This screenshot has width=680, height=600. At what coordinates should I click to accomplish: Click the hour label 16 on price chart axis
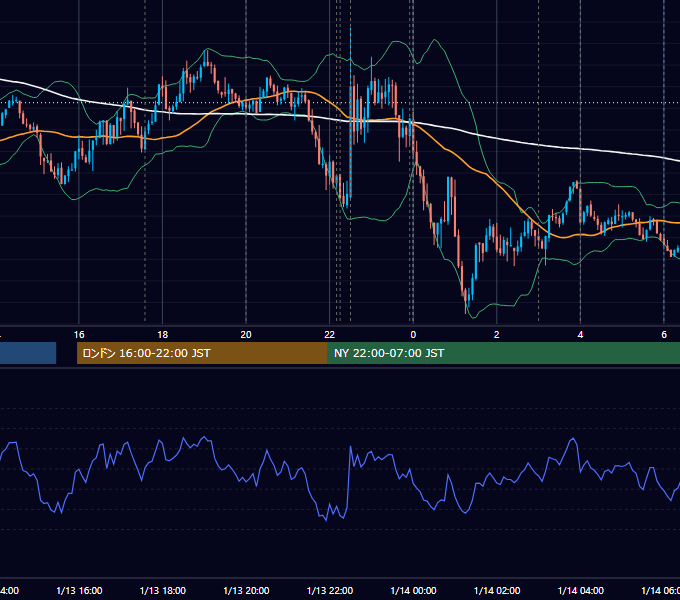point(79,335)
